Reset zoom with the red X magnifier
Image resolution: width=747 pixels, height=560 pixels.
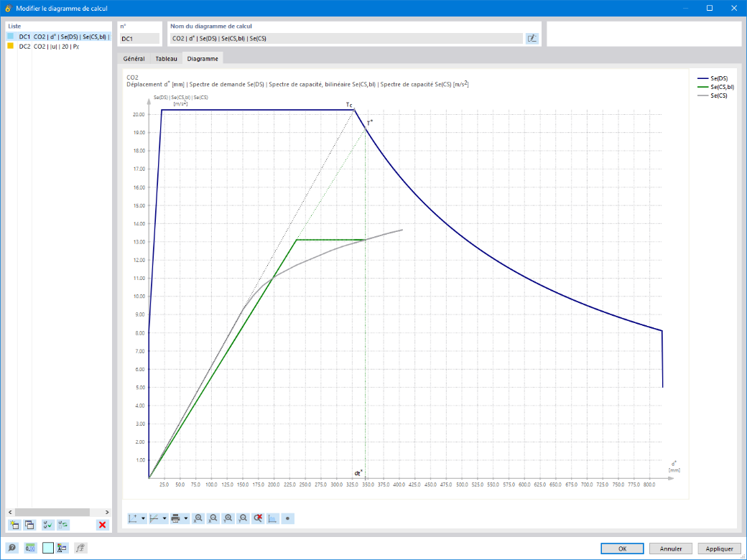click(x=258, y=518)
